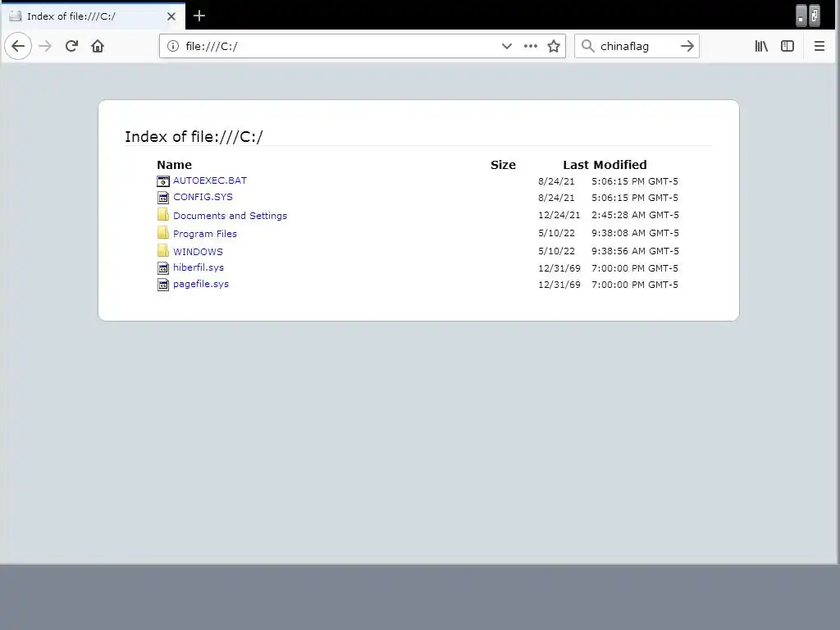The height and width of the screenshot is (630, 840).
Task: Submit the chinaflag search arrow
Action: point(687,46)
